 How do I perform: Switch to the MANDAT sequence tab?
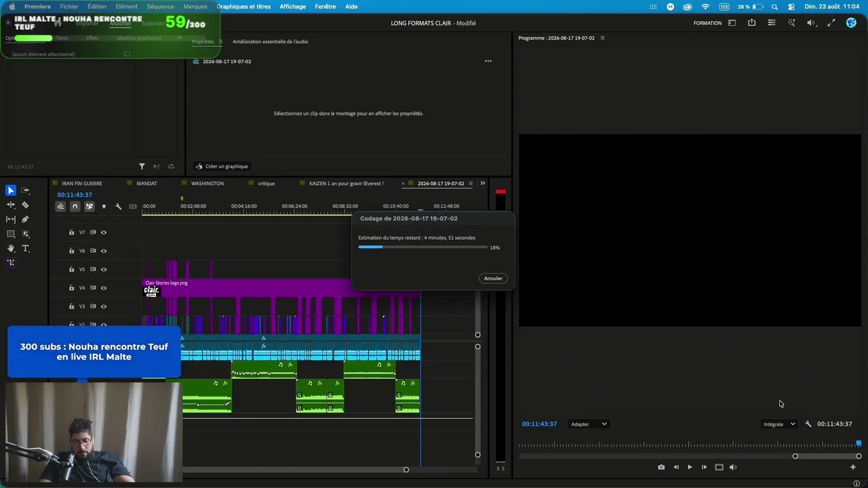click(x=146, y=184)
